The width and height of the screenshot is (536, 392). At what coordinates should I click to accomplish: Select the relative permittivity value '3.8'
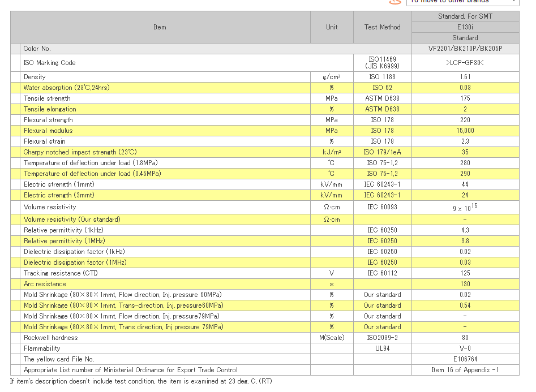465,241
